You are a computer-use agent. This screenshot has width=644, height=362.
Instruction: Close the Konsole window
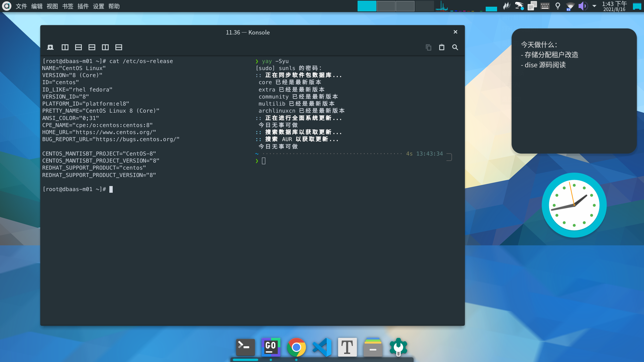click(455, 32)
